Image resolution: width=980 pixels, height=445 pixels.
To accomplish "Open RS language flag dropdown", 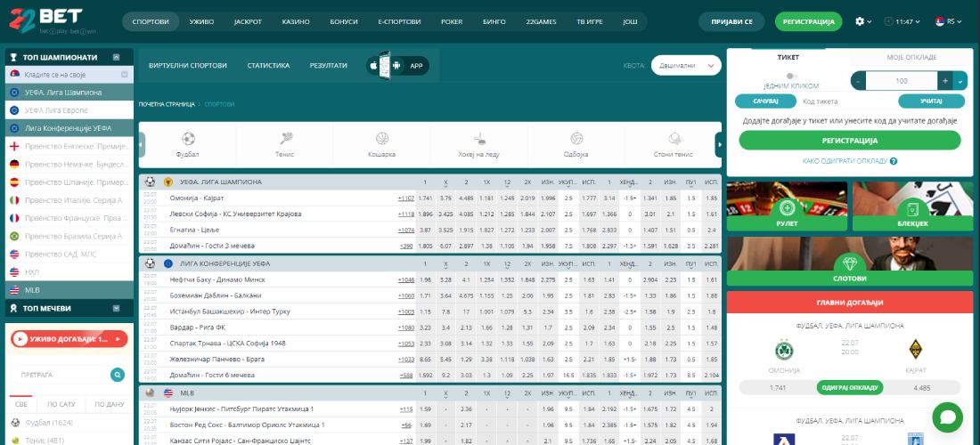I will coord(948,21).
